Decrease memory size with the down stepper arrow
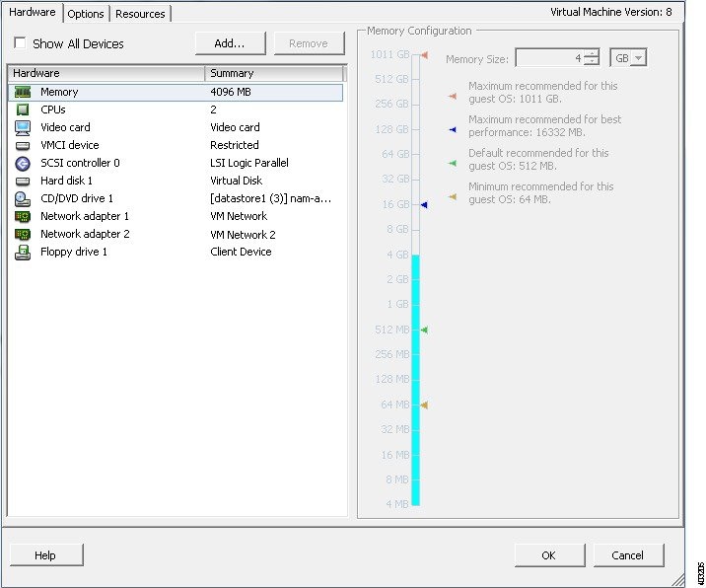 pyautogui.click(x=592, y=62)
